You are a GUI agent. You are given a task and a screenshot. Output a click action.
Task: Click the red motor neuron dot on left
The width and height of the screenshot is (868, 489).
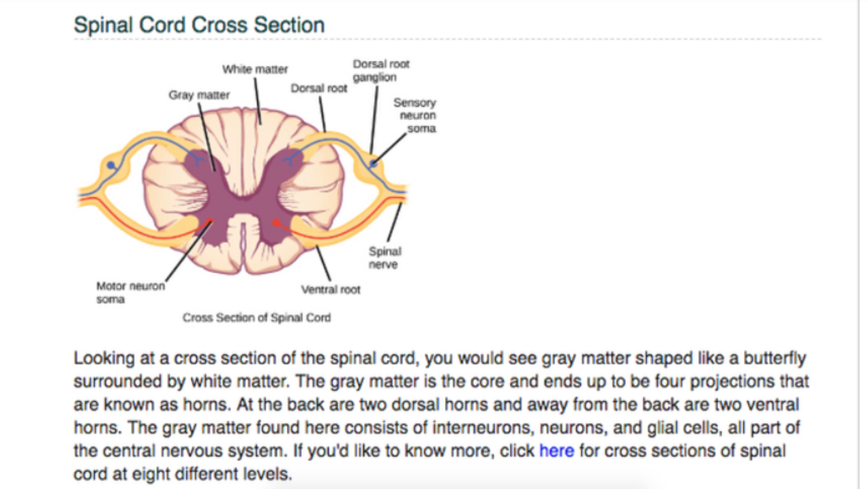pyautogui.click(x=210, y=221)
